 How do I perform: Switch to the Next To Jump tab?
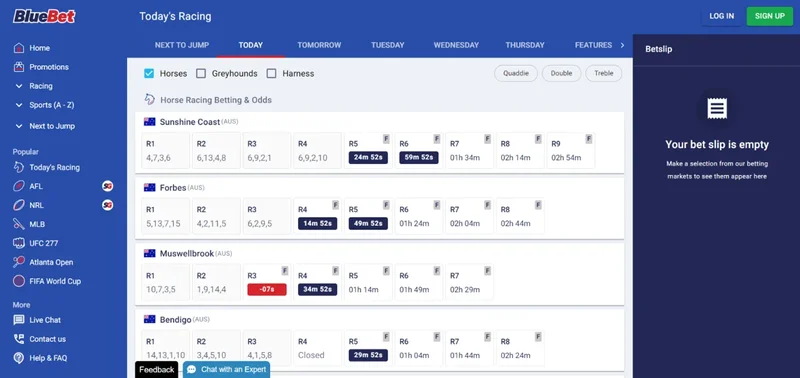[x=182, y=45]
